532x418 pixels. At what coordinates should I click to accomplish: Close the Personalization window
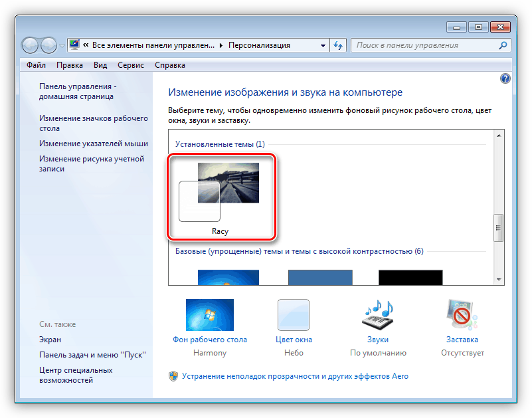tap(500, 27)
